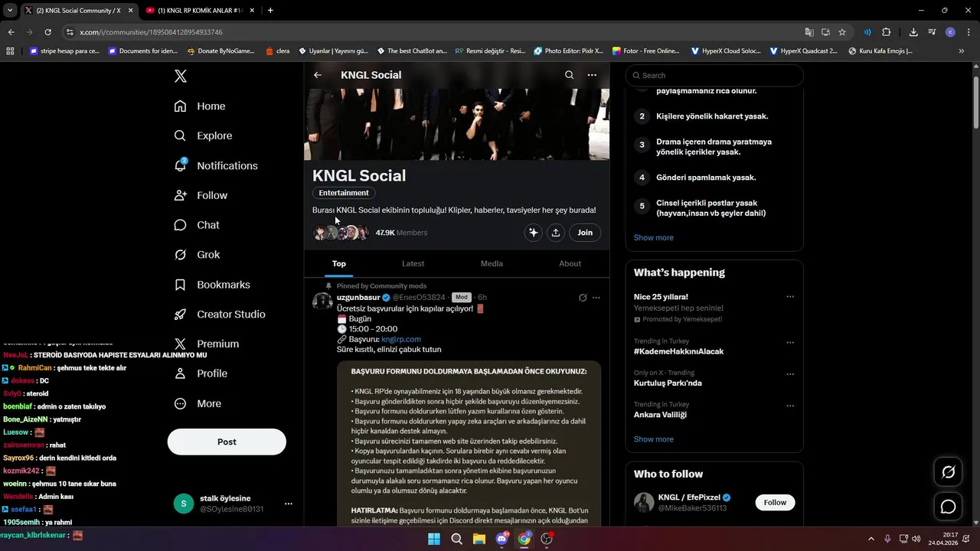Open options for Ankara Valiliği trend
This screenshot has width=980, height=551.
click(790, 406)
